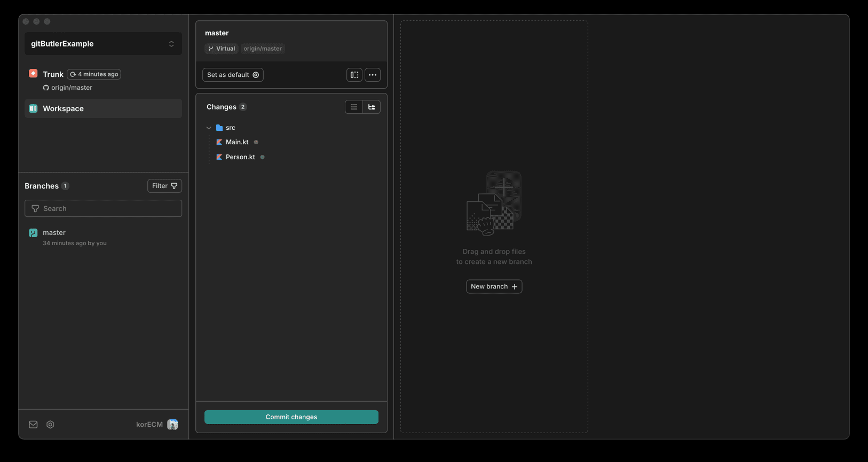Click the korECM user avatar
868x462 pixels.
point(172,425)
